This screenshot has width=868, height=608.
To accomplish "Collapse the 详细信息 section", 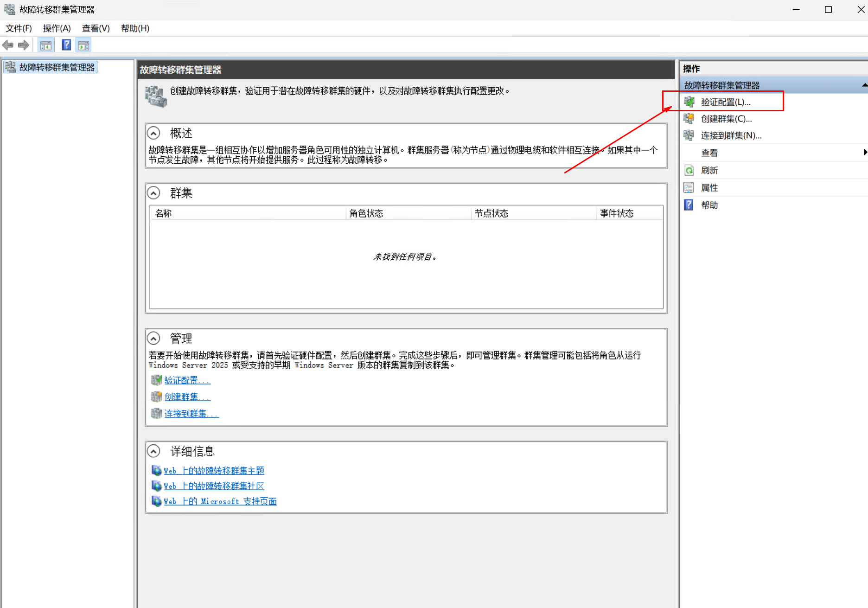I will [x=153, y=451].
